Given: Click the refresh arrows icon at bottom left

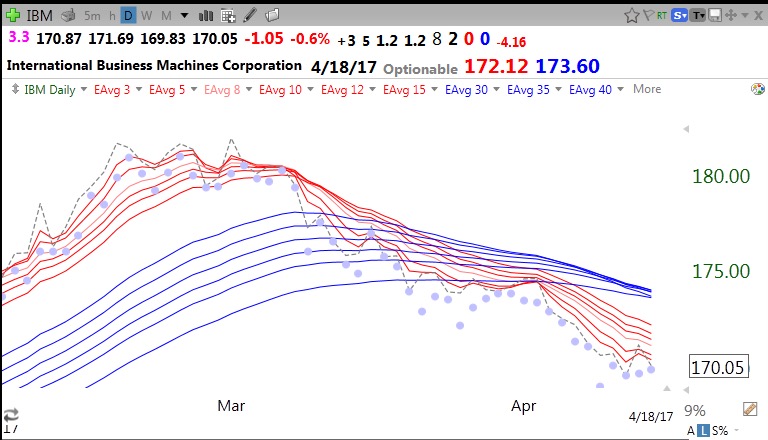Looking at the screenshot, I should pyautogui.click(x=11, y=415).
